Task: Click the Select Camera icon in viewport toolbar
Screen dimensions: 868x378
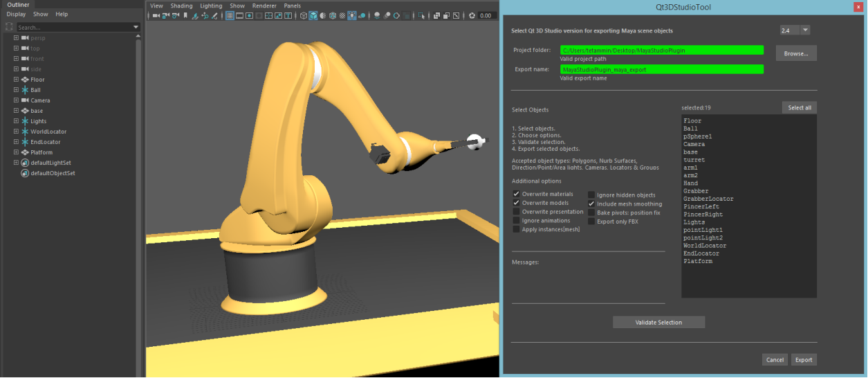Action: 156,15
